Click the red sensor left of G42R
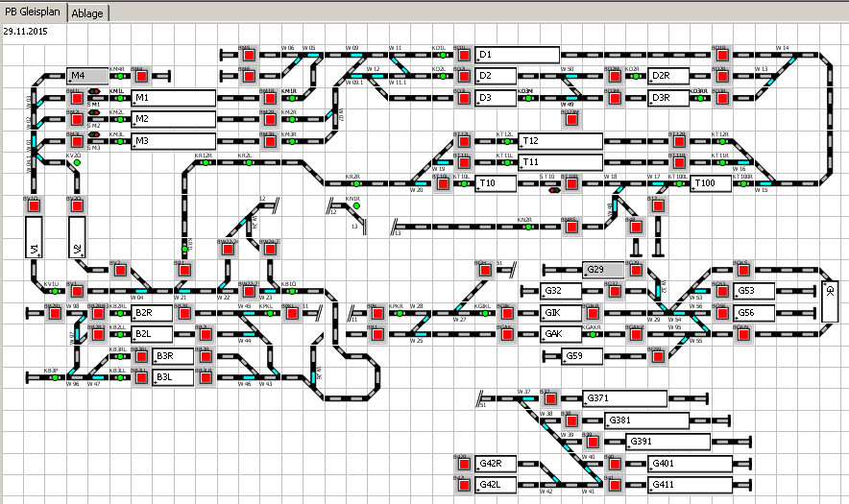Image resolution: width=849 pixels, height=504 pixels. 463,464
